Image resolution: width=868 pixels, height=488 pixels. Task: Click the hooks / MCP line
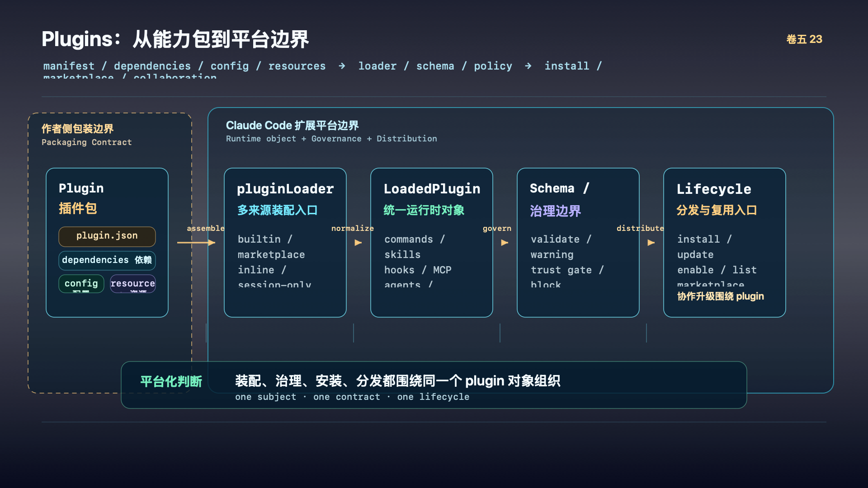(418, 270)
